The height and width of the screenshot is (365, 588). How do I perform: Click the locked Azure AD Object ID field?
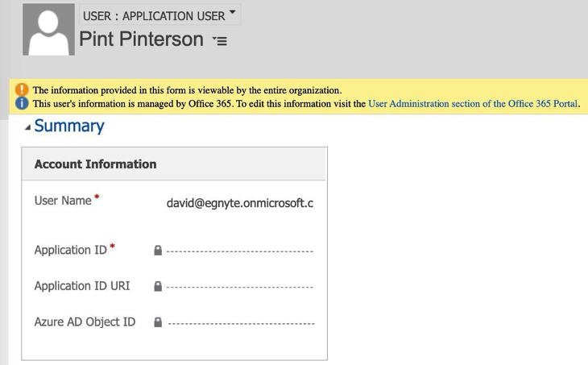[241, 323]
